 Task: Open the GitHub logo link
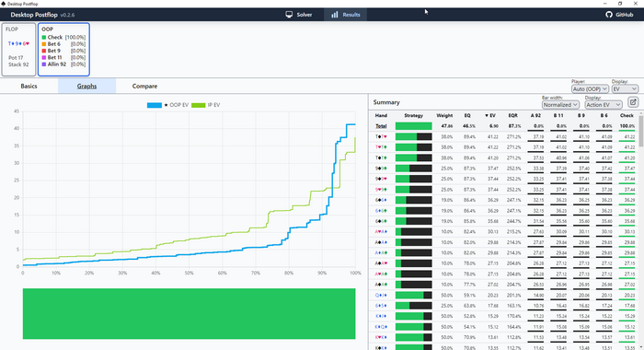[619, 15]
